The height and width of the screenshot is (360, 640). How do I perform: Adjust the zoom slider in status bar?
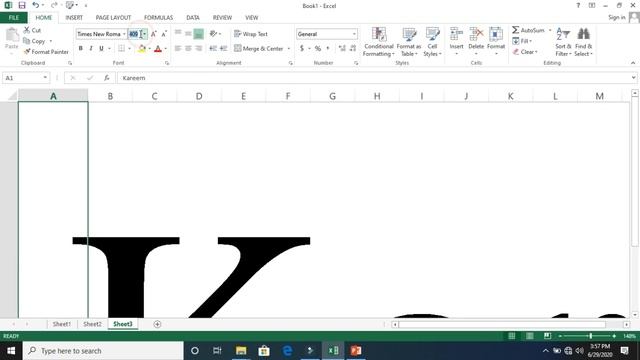591,336
